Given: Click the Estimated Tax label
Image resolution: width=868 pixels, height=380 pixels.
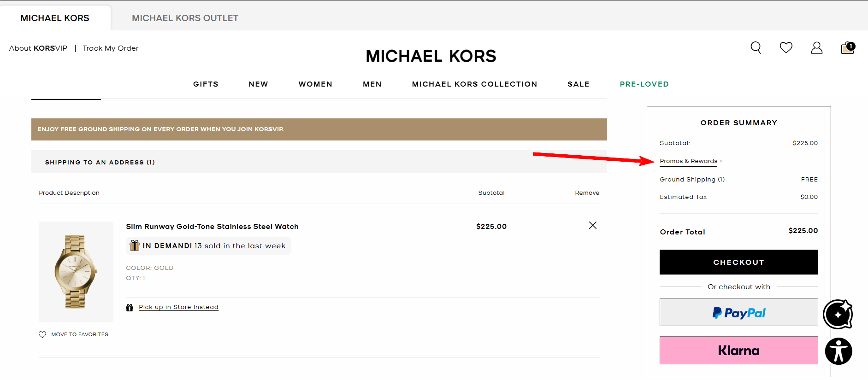Looking at the screenshot, I should (x=683, y=197).
